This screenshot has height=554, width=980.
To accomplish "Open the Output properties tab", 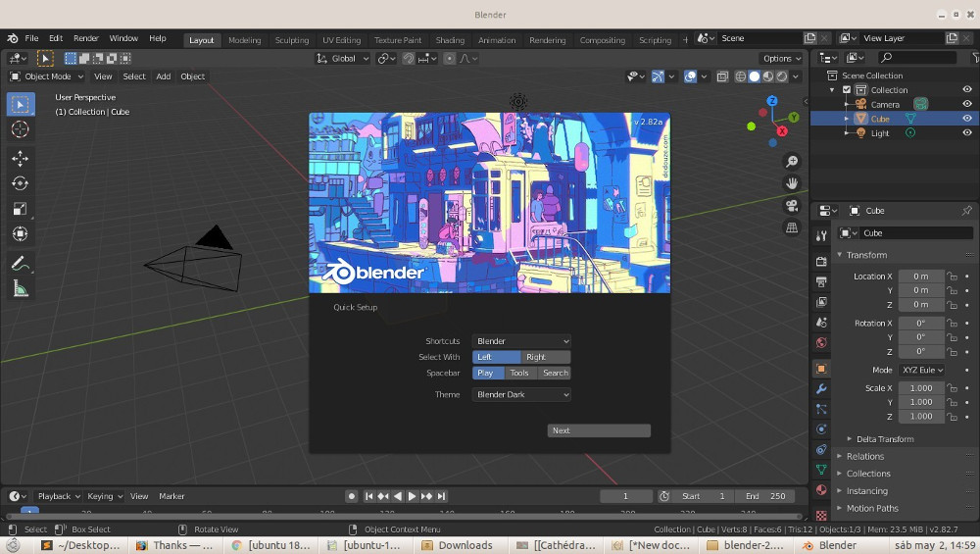I will point(821,282).
